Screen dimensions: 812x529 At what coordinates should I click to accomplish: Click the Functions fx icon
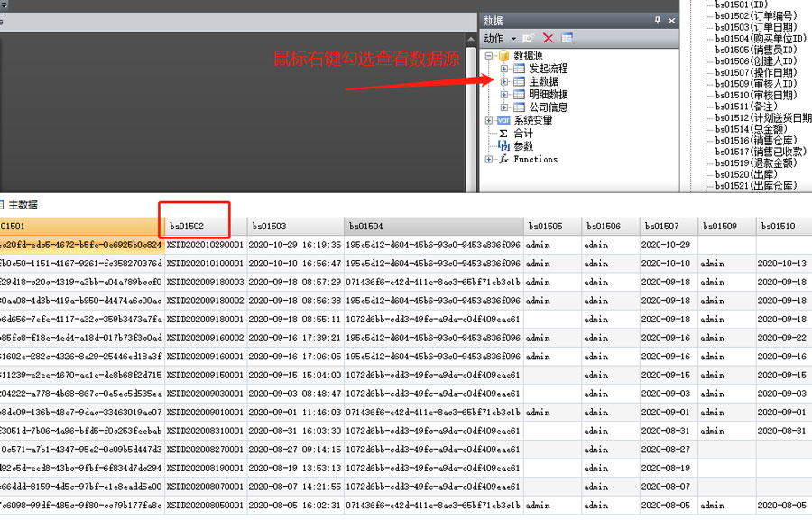coord(503,160)
